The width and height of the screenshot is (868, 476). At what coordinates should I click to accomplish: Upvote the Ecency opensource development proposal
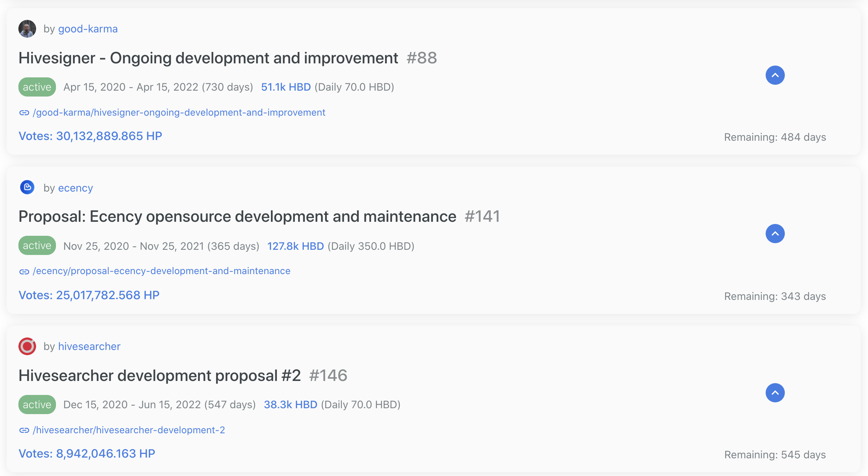tap(775, 234)
